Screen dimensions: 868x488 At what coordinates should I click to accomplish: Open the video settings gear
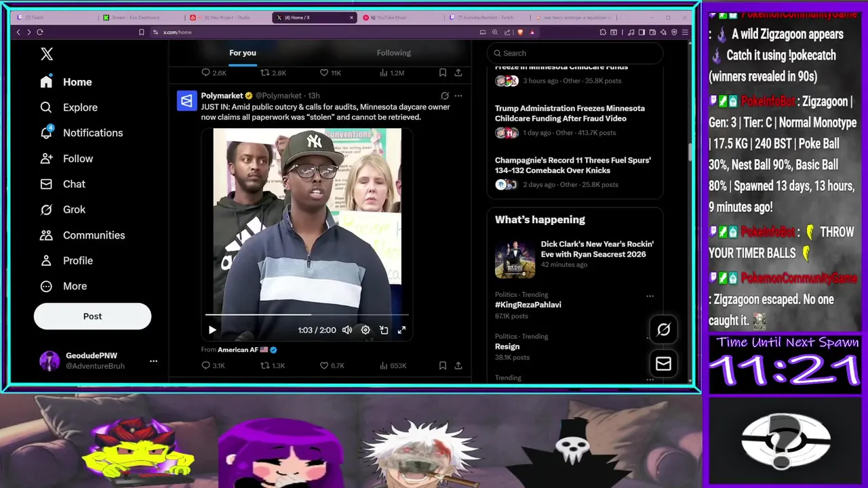366,330
